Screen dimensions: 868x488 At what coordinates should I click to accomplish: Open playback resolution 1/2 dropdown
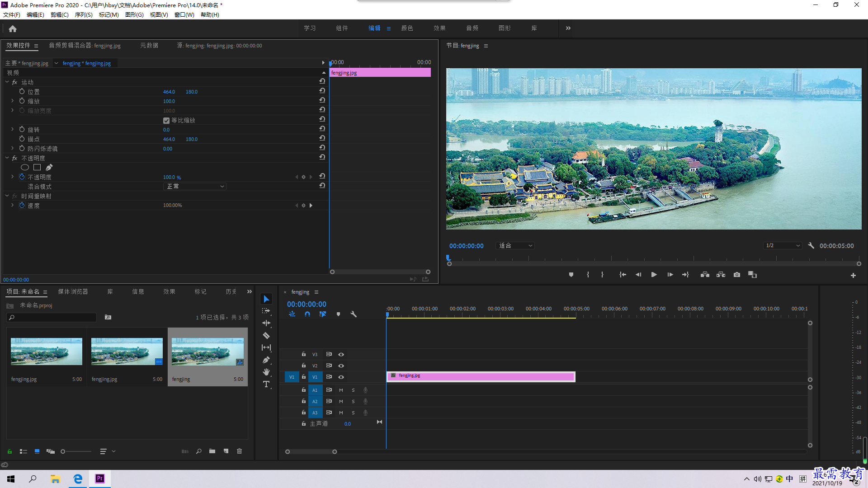783,246
